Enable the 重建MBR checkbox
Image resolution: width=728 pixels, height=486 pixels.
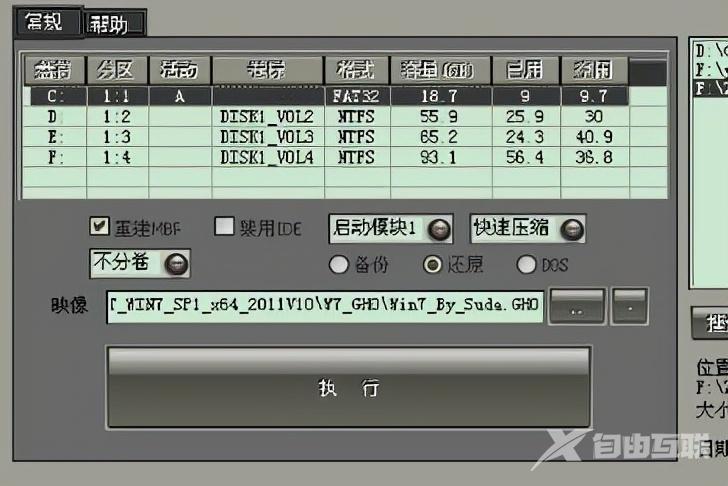point(100,227)
